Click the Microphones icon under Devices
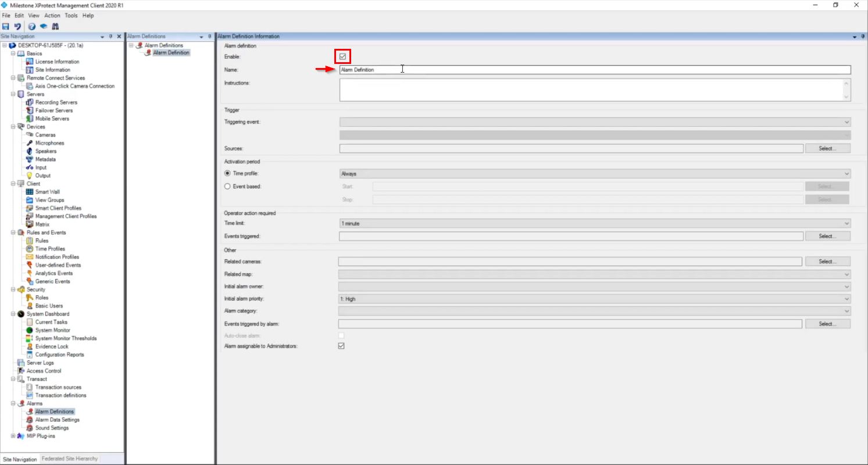Image resolution: width=868 pixels, height=465 pixels. (30, 143)
